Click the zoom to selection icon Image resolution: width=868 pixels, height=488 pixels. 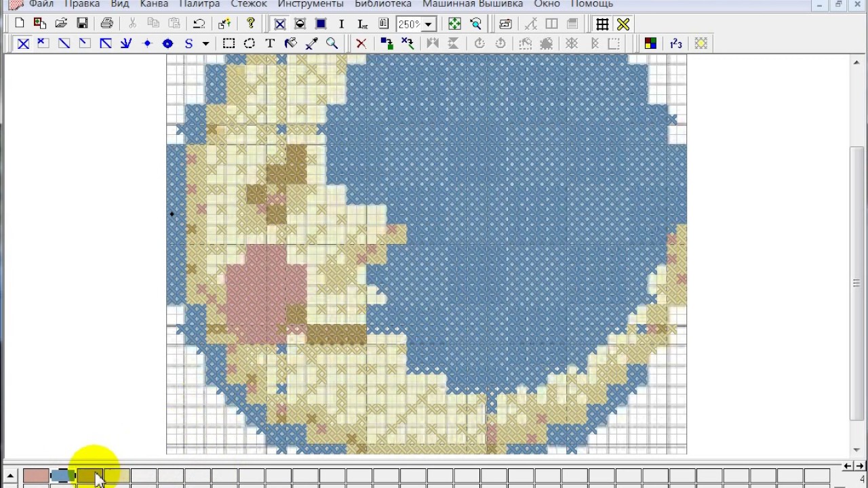pos(475,24)
